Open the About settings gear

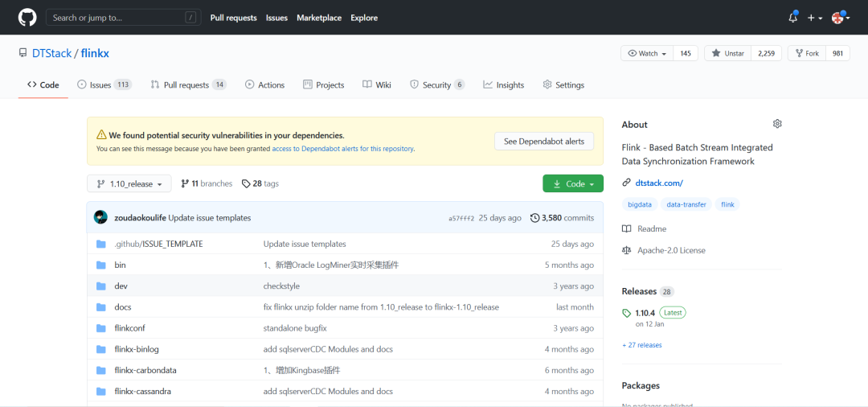click(x=777, y=124)
